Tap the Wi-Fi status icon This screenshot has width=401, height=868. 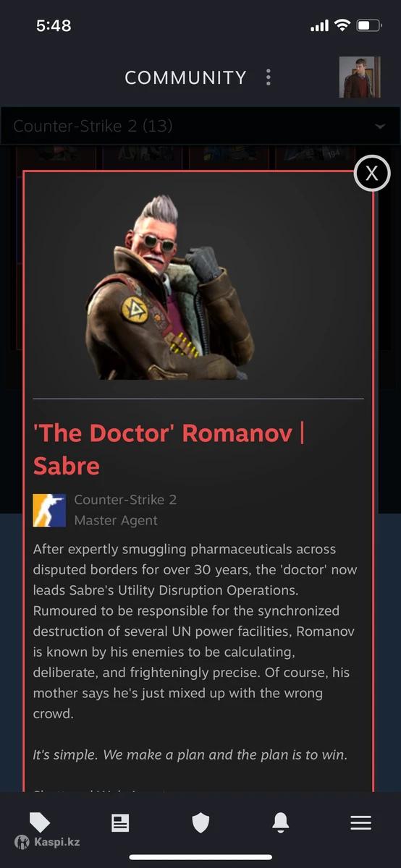tap(341, 25)
